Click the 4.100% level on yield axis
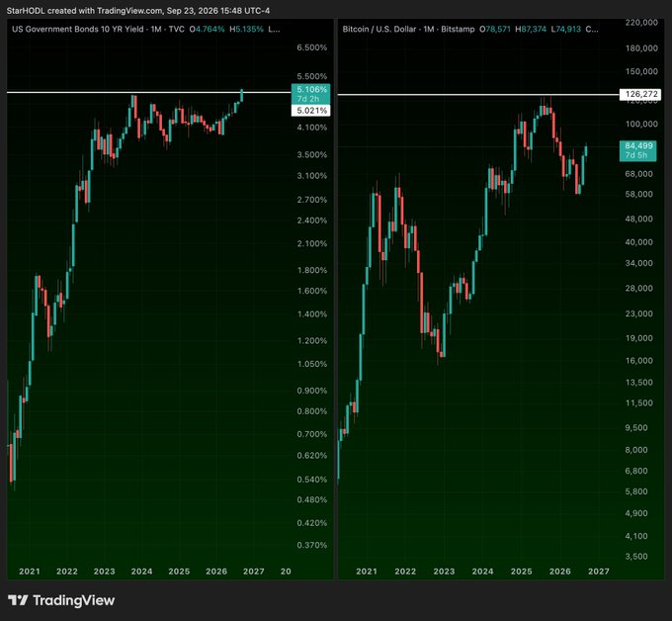 point(312,128)
